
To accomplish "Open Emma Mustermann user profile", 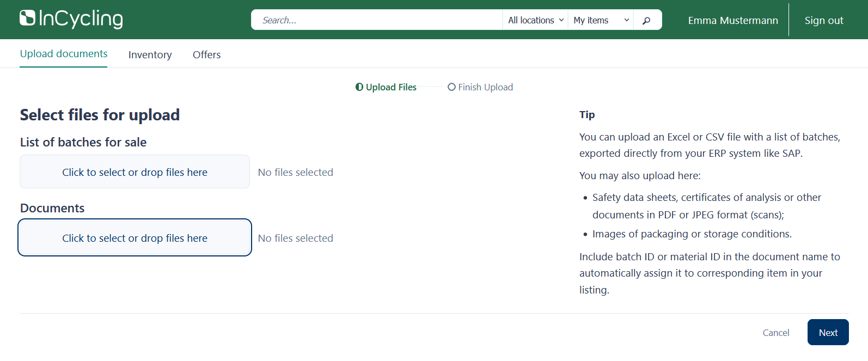I will pos(733,21).
